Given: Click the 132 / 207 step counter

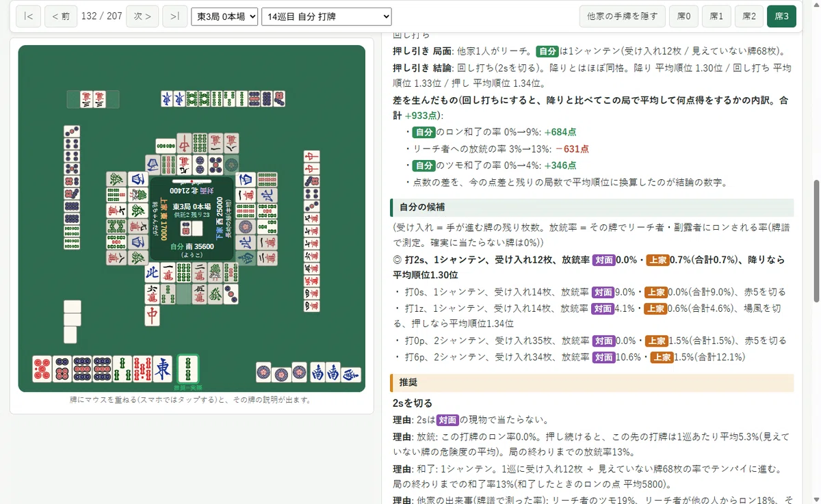Looking at the screenshot, I should [101, 16].
